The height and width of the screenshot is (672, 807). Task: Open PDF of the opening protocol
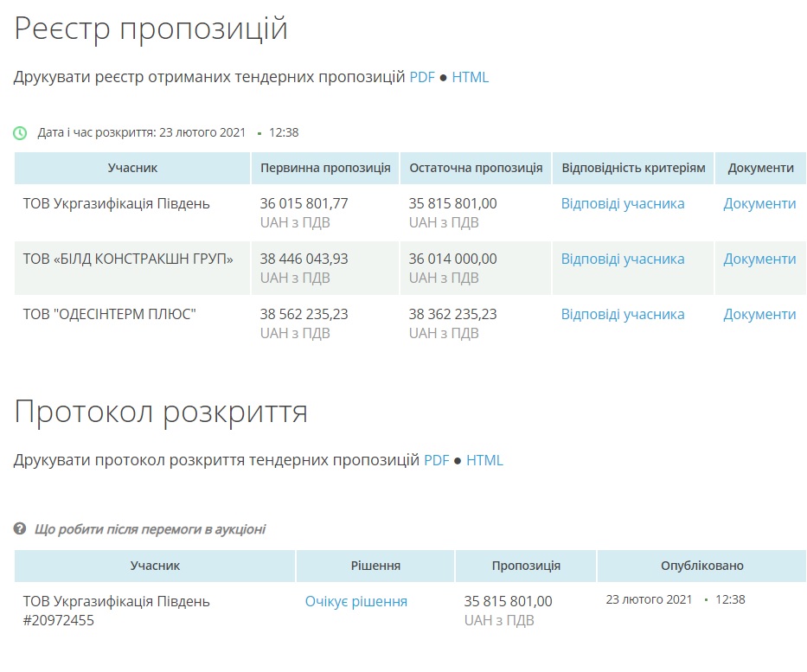(x=437, y=460)
